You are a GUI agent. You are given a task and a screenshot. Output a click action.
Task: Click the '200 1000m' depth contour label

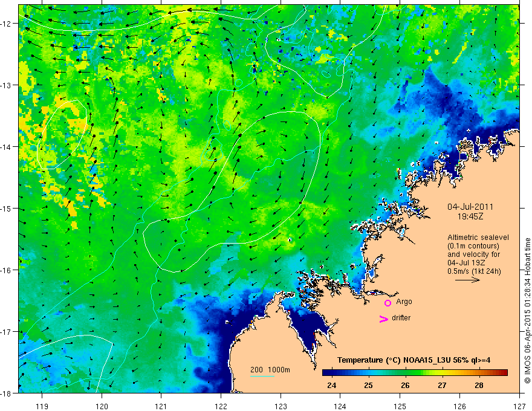click(x=270, y=370)
